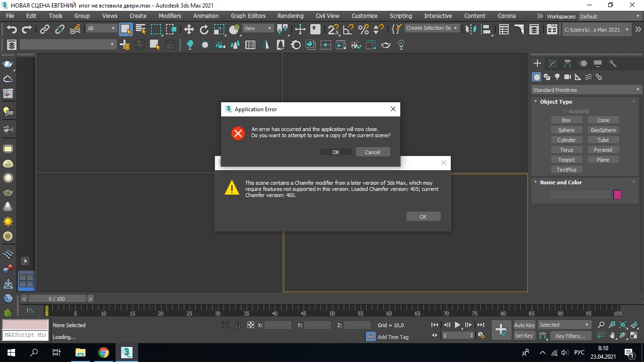Screen dimensions: 644x362
Task: Open the Selected key filter dropdown
Action: point(564,325)
